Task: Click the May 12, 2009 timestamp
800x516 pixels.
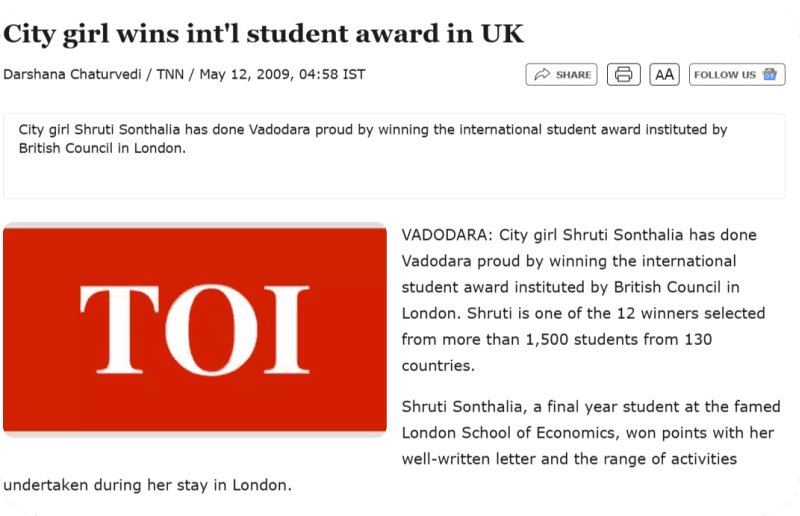Action: click(246, 75)
